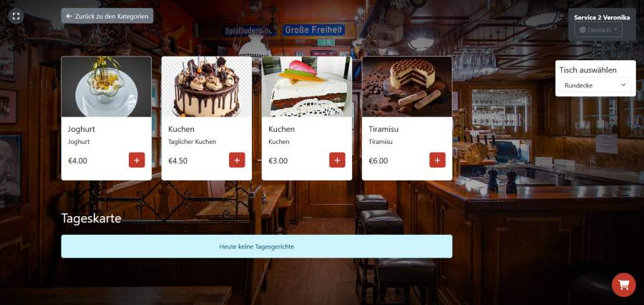Click the Tiramisu title text
This screenshot has height=305, width=644.
pos(384,129)
